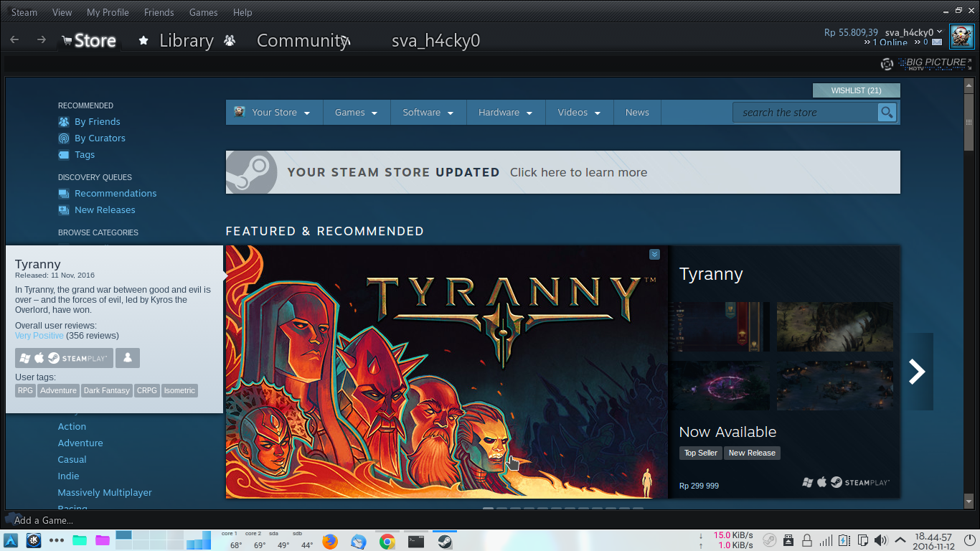Image resolution: width=980 pixels, height=551 pixels.
Task: Click the first Tyranny screenshot thumbnail
Action: click(x=720, y=326)
